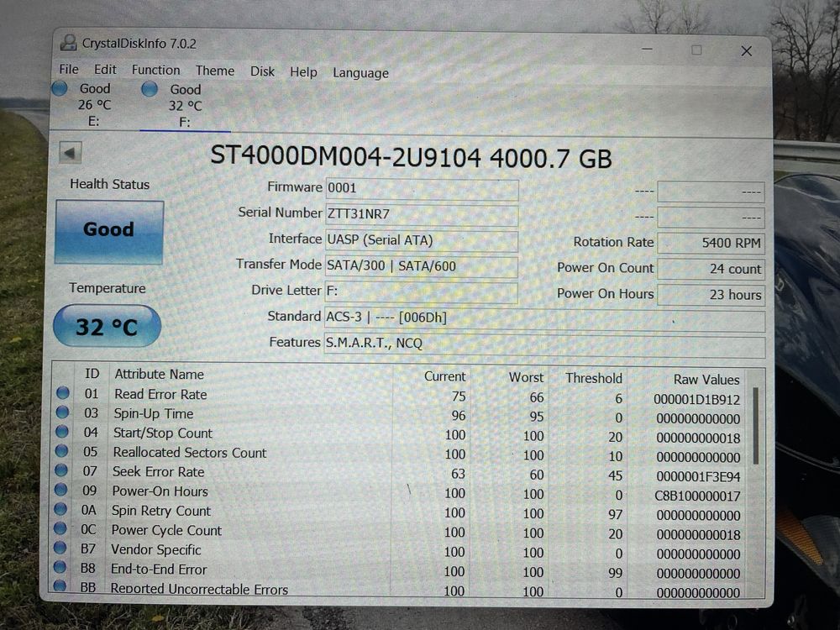Click the Standard field ACS-3
Screen dimensions: 840x630
(x=545, y=318)
